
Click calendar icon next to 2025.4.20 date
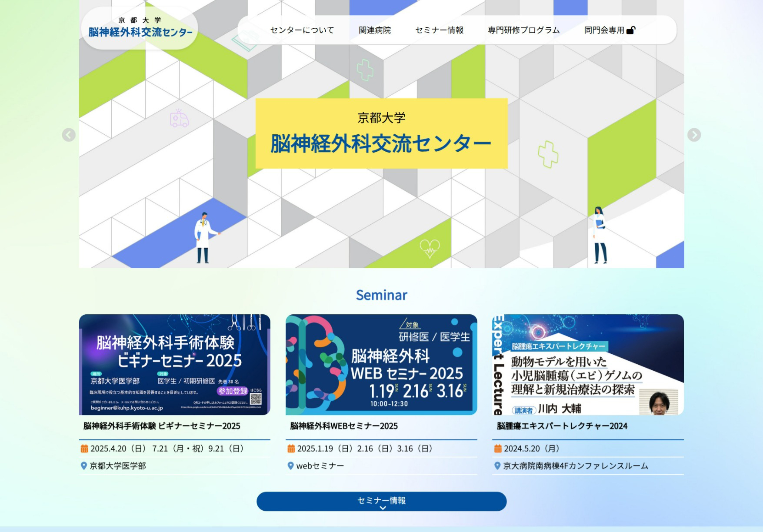[x=84, y=449]
